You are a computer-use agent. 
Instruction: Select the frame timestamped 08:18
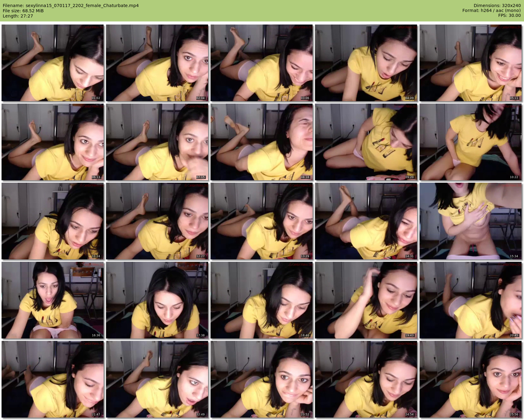(x=262, y=142)
